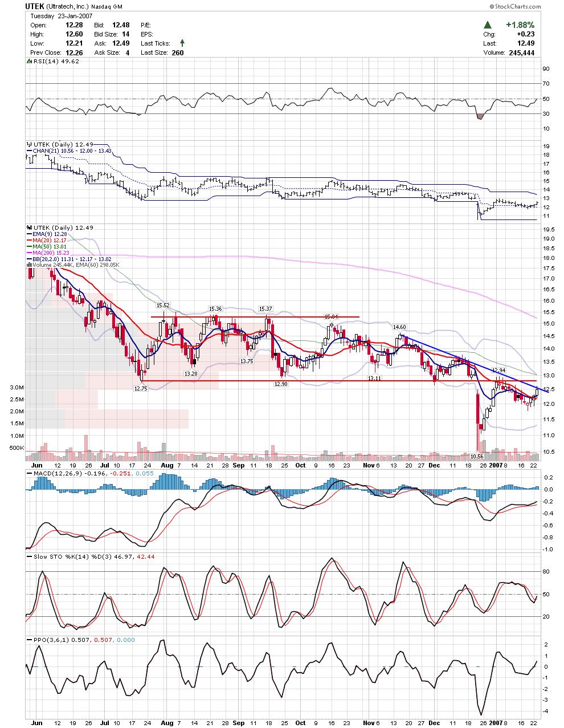Click the 12.94 price annotation
The image size is (564, 728).
pos(499,371)
